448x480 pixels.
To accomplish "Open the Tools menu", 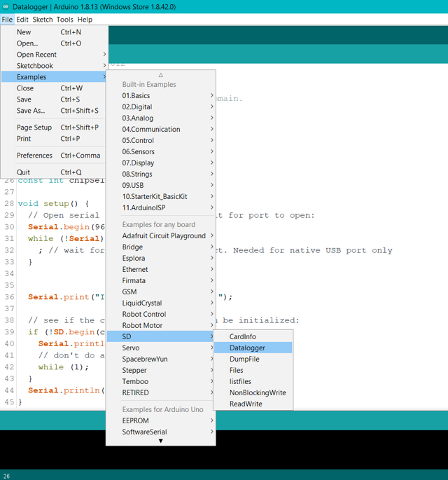I will click(x=65, y=20).
